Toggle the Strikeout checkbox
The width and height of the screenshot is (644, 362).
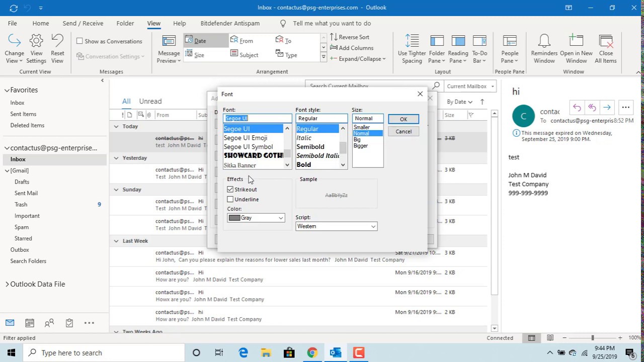pyautogui.click(x=230, y=190)
